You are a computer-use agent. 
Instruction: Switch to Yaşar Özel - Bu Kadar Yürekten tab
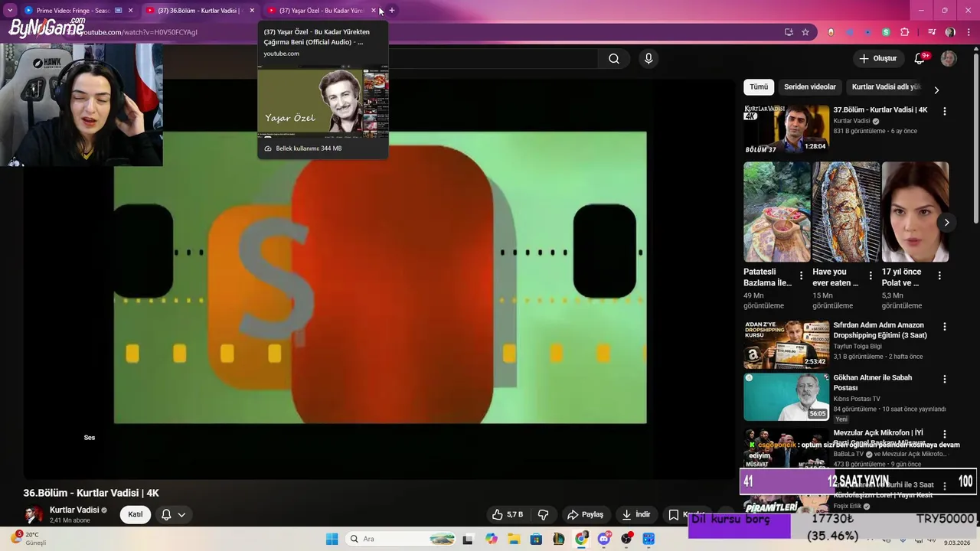(x=320, y=10)
